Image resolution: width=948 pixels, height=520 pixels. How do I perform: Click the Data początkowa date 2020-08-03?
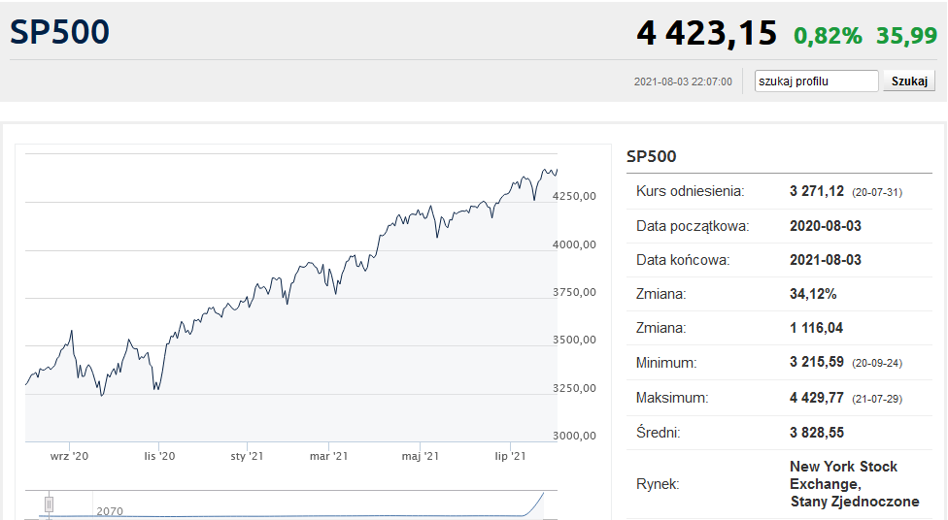(x=825, y=226)
